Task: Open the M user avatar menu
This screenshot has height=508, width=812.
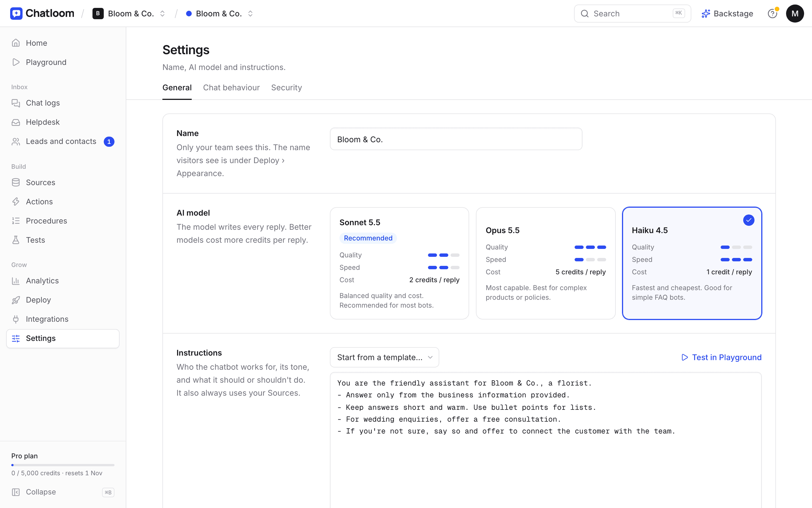Action: 795,14
